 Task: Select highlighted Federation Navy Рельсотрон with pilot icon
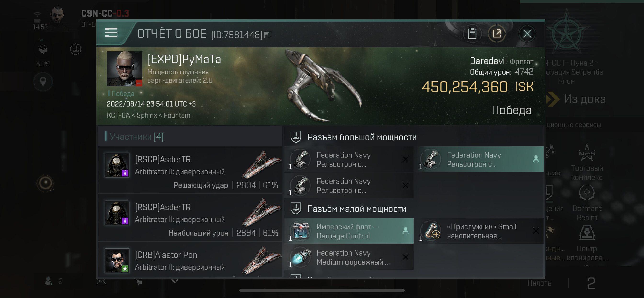coord(481,159)
